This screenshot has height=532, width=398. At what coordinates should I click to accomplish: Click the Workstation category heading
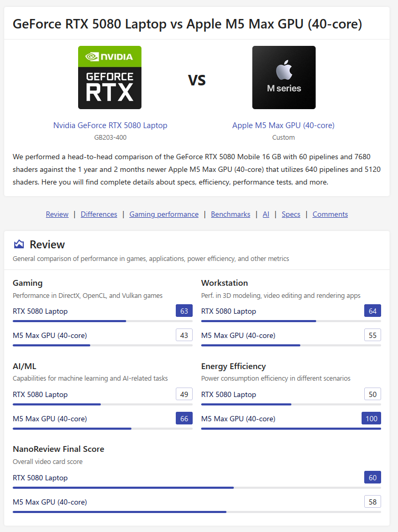pyautogui.click(x=224, y=283)
